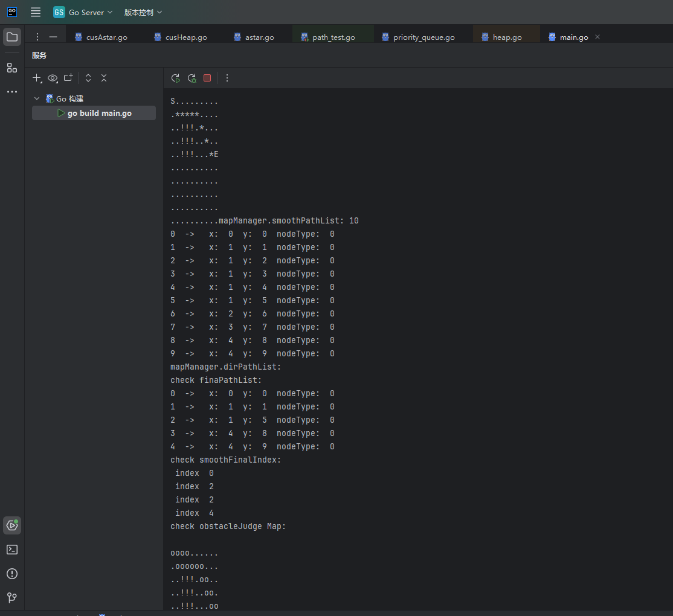Click the S......... map row
673x616 pixels.
click(194, 101)
